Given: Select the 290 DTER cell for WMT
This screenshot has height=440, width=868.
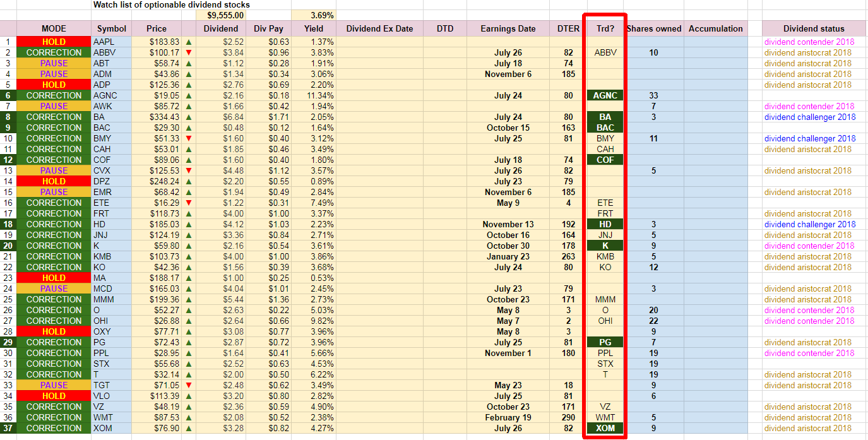Looking at the screenshot, I should coord(568,417).
